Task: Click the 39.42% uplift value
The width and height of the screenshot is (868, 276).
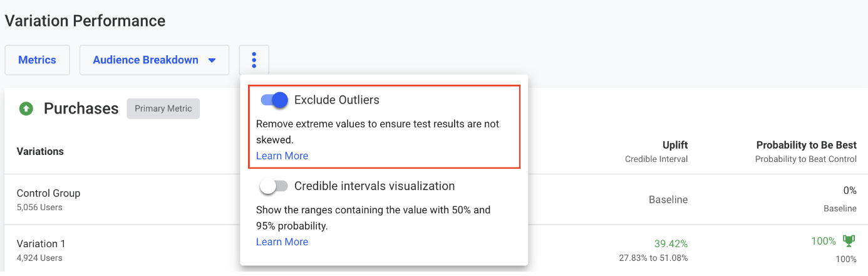Action: click(671, 243)
